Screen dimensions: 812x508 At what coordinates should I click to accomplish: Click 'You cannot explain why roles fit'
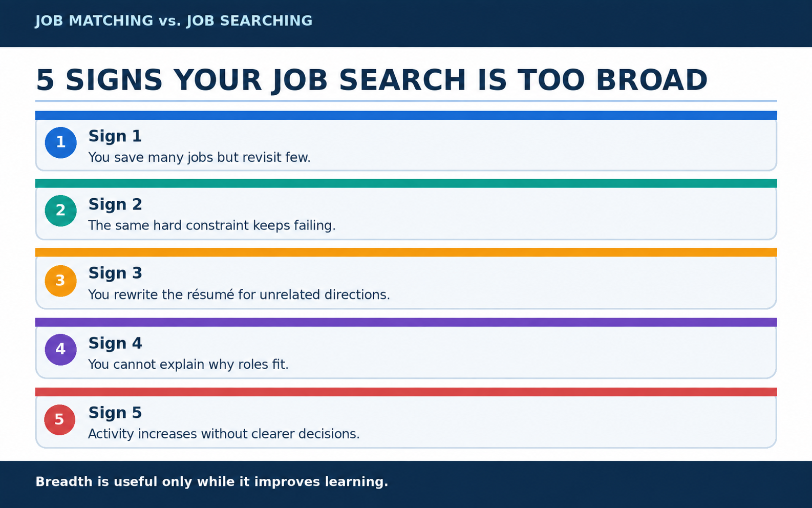(188, 364)
